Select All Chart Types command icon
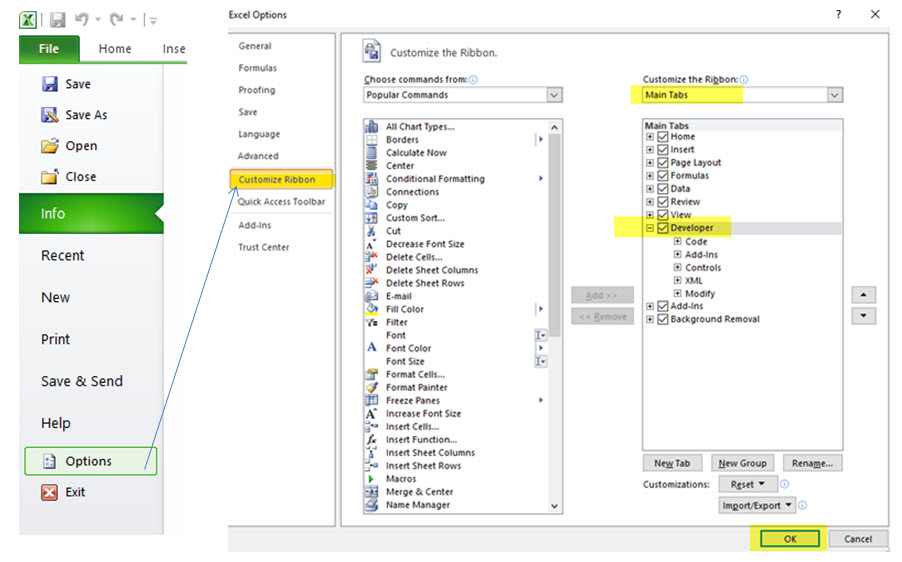The image size is (902, 562). tap(372, 127)
